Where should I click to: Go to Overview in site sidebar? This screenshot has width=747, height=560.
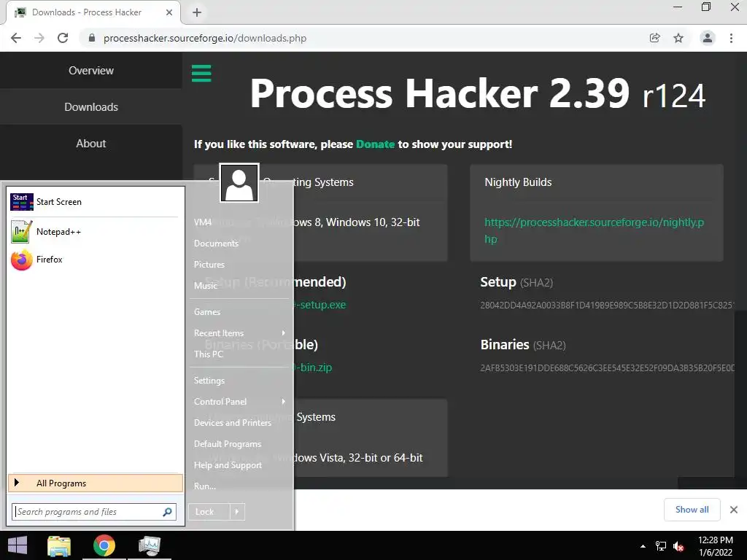(x=91, y=71)
